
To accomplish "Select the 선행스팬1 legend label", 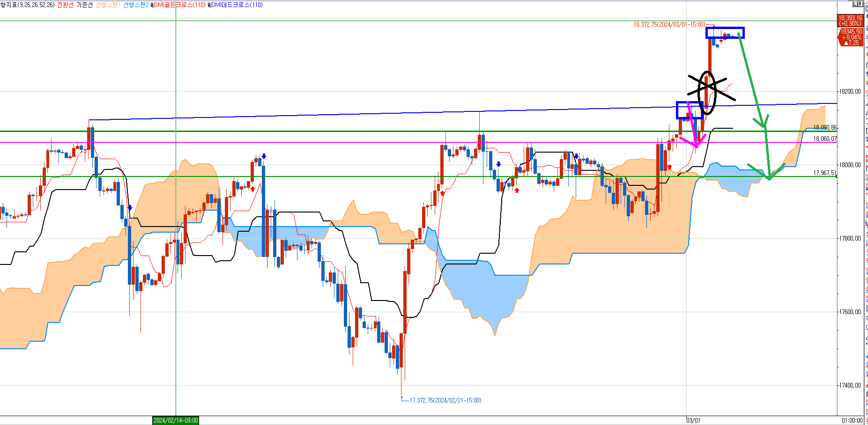I will pyautogui.click(x=108, y=5).
